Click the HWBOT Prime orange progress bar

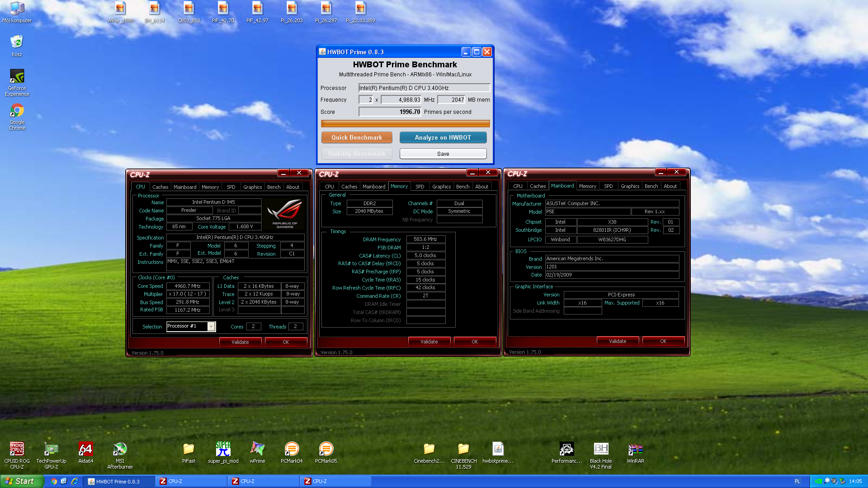tap(405, 123)
